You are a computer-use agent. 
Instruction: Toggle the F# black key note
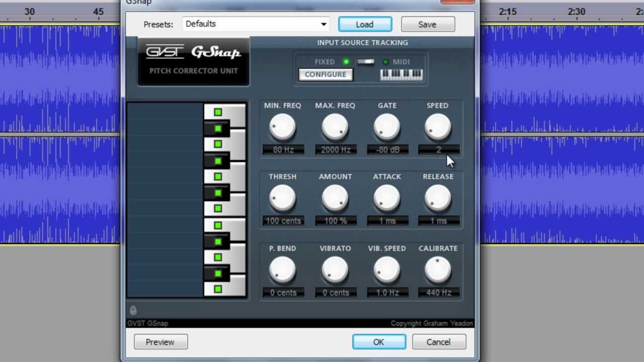[218, 193]
